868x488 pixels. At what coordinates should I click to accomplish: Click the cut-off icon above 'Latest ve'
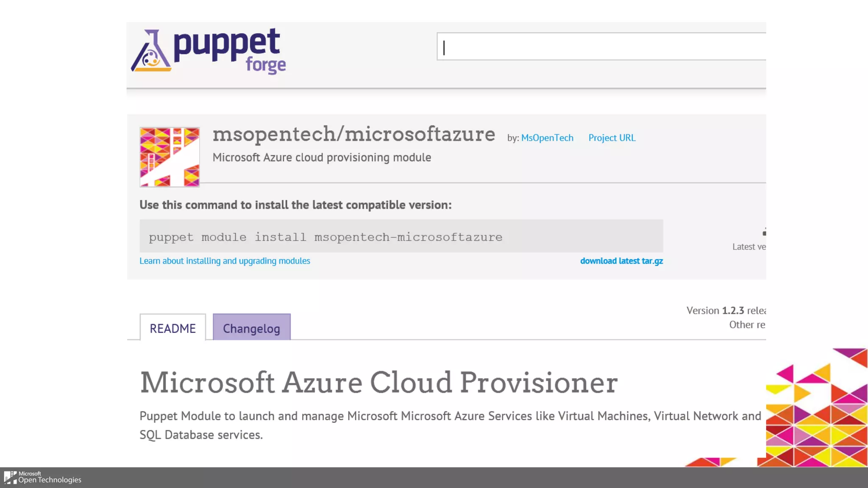coord(764,232)
